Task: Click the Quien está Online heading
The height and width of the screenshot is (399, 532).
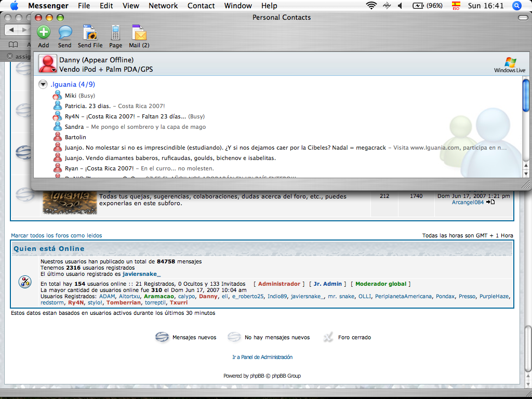Action: pyautogui.click(x=49, y=249)
